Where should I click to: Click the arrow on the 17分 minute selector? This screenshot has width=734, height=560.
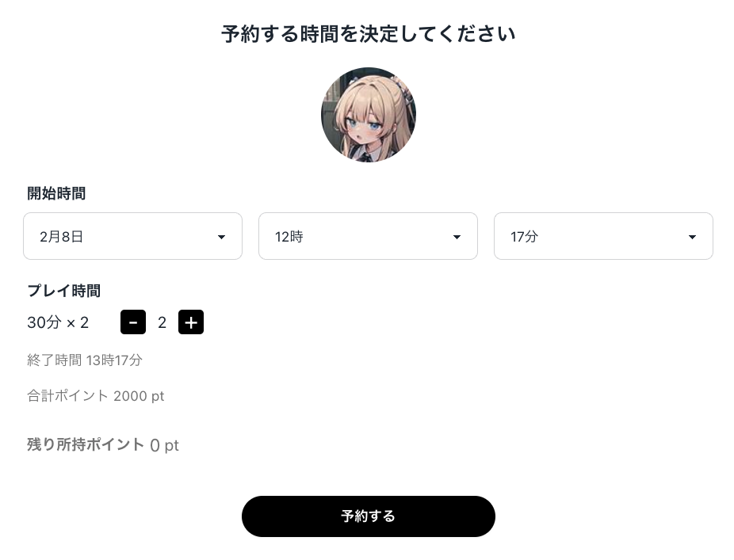pos(692,237)
